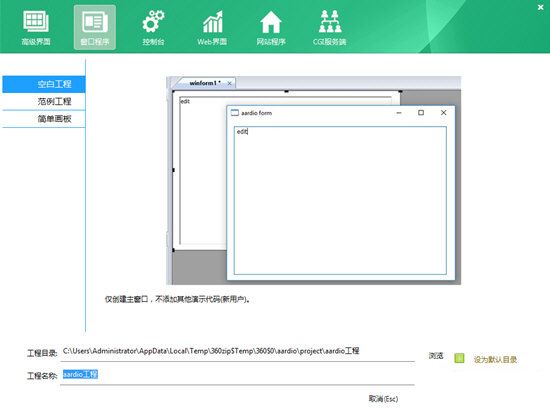The image size is (550, 408).
Task: Select 空白工程 template in sidebar
Action: click(x=44, y=84)
